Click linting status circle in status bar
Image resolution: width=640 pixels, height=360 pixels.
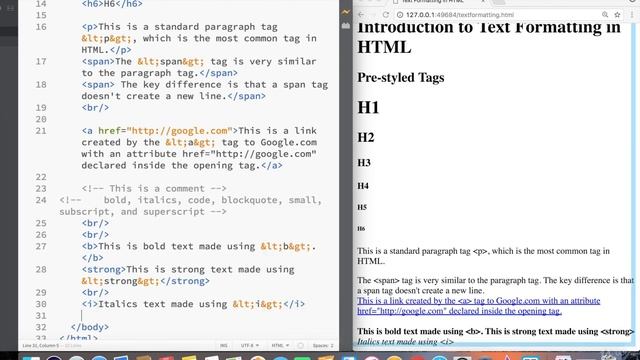click(x=300, y=345)
